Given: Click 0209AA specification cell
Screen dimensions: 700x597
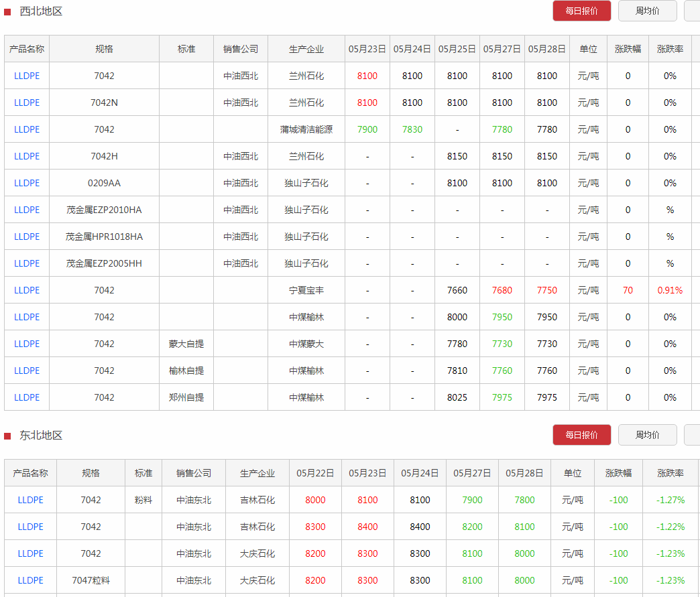Looking at the screenshot, I should pos(104,183).
